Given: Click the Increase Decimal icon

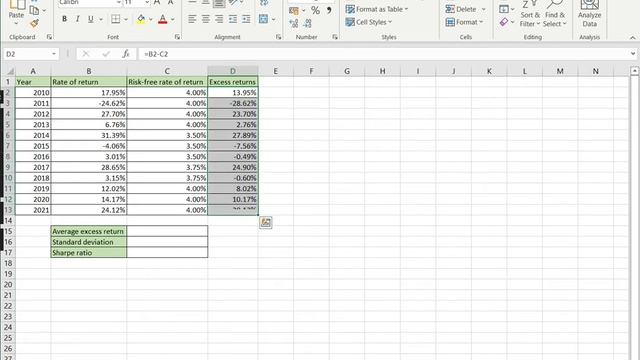Looking at the screenshot, I should (x=293, y=24).
